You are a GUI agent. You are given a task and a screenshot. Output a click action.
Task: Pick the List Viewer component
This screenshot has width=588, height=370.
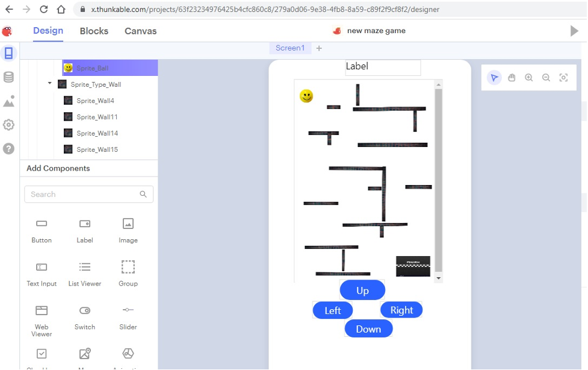85,274
